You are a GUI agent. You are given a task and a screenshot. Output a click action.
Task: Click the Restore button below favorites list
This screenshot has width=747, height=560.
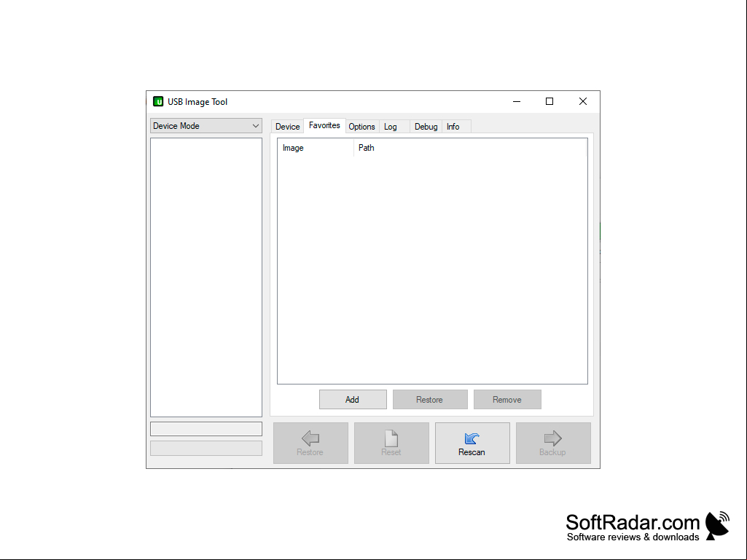[x=430, y=400]
